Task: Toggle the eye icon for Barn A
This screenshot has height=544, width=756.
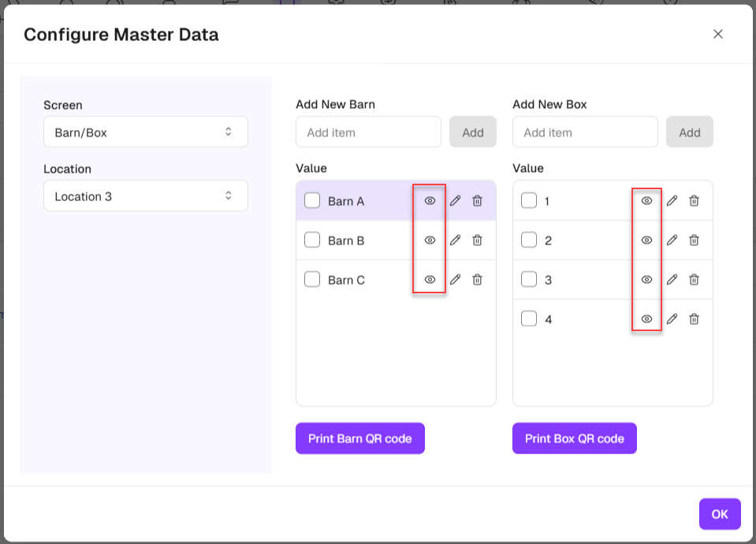Action: 430,201
